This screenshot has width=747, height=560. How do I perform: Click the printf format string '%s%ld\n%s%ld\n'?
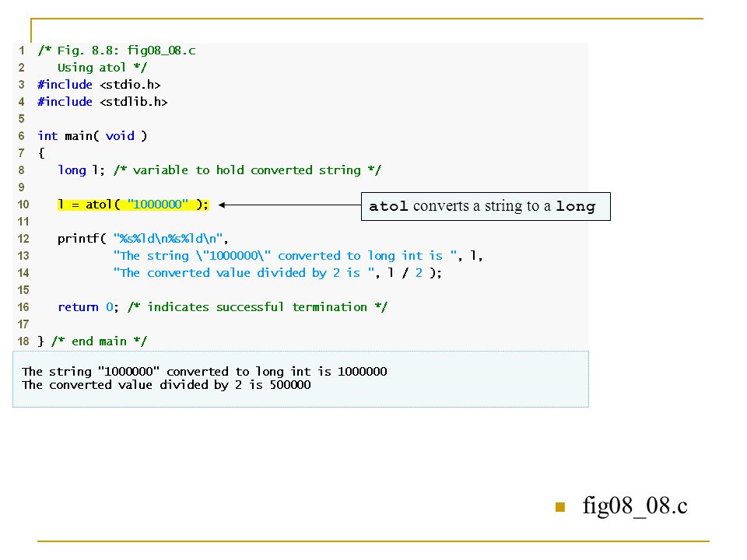coord(168,239)
